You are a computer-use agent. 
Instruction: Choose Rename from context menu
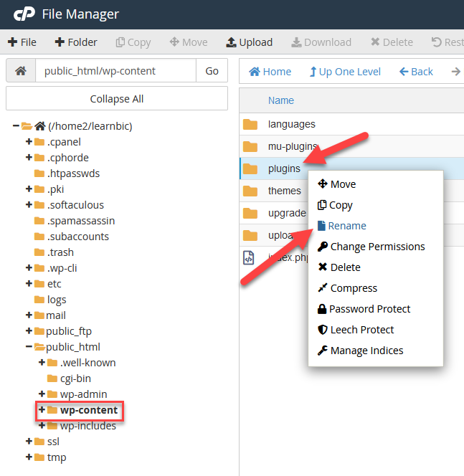coord(342,226)
